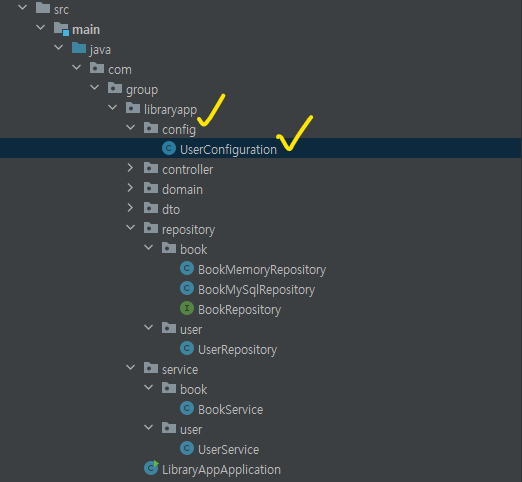
Task: Select the BookRepository interface name
Action: coord(239,310)
